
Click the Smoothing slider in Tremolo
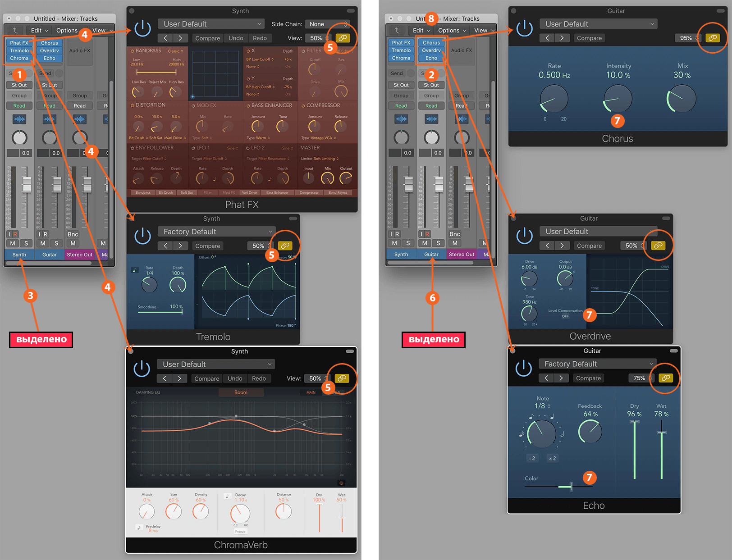point(160,311)
